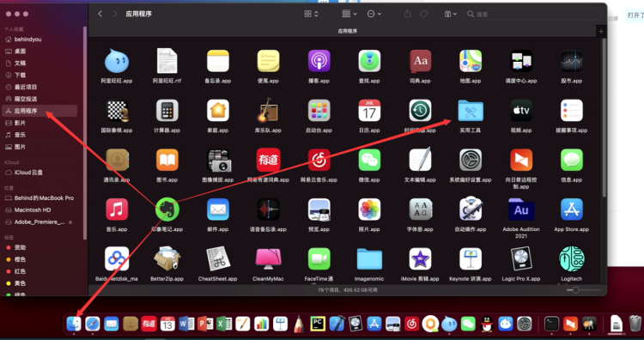The width and height of the screenshot is (644, 340).
Task: Select the App Store.app icon
Action: [572, 209]
